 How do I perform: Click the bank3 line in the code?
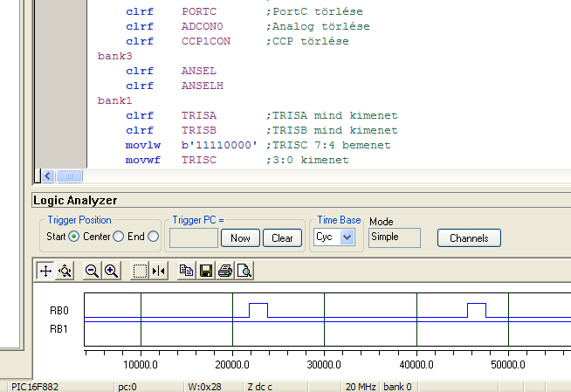click(114, 56)
